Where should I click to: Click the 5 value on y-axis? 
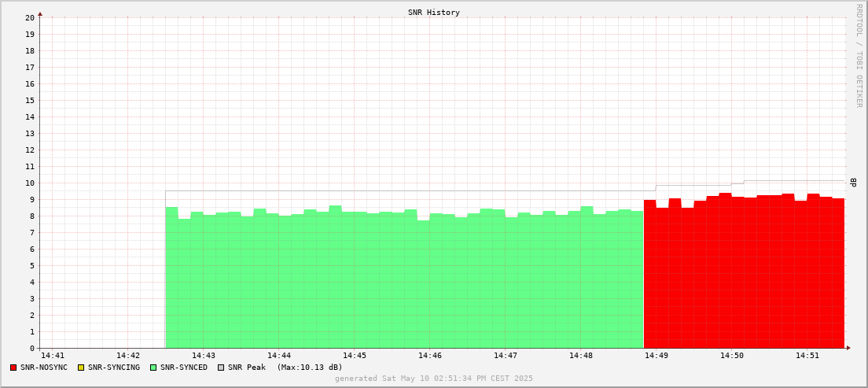(x=33, y=265)
